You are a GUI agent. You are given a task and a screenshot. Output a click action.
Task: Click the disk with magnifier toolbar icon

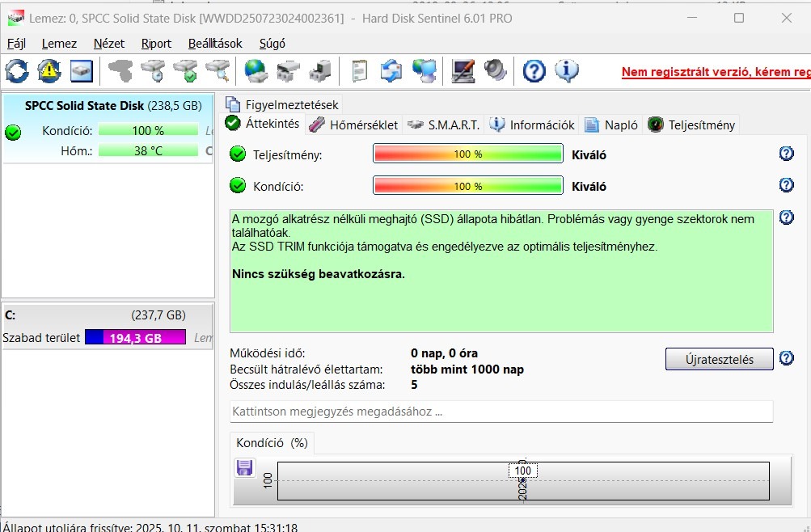218,71
